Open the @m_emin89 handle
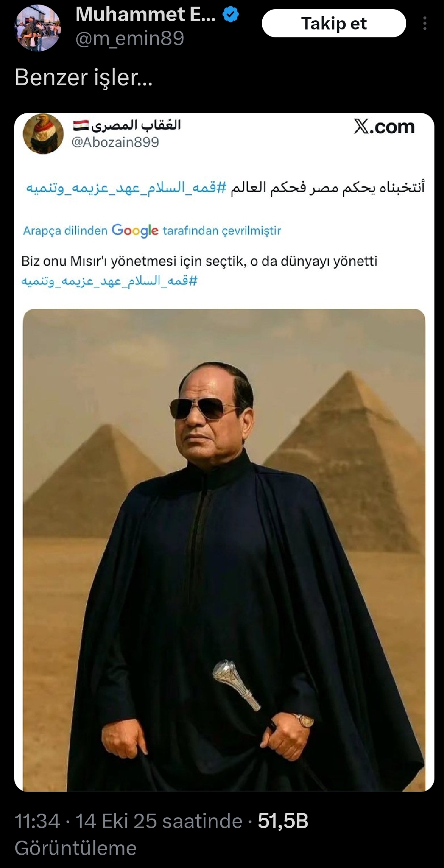The height and width of the screenshot is (868, 444). 130,39
